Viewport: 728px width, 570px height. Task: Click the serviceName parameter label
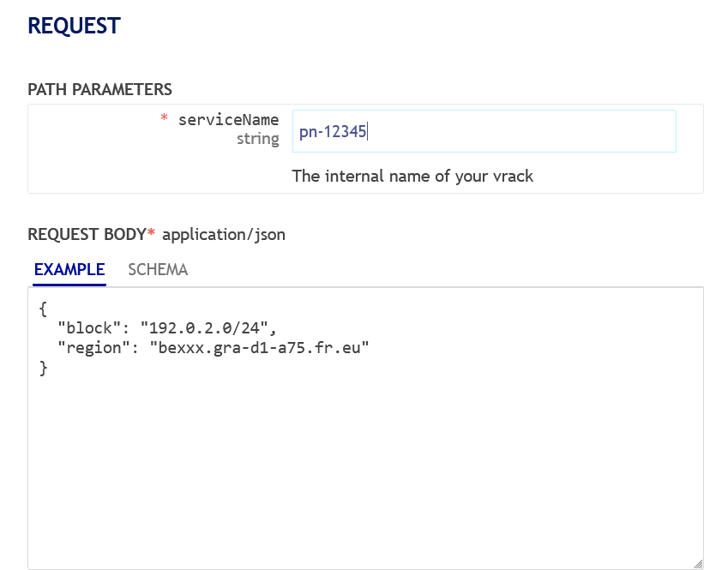pos(228,120)
